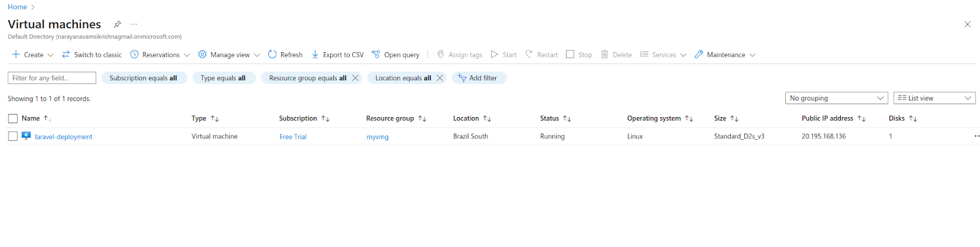Open query in Resource Graph
The height and width of the screenshot is (247, 980).
click(396, 55)
